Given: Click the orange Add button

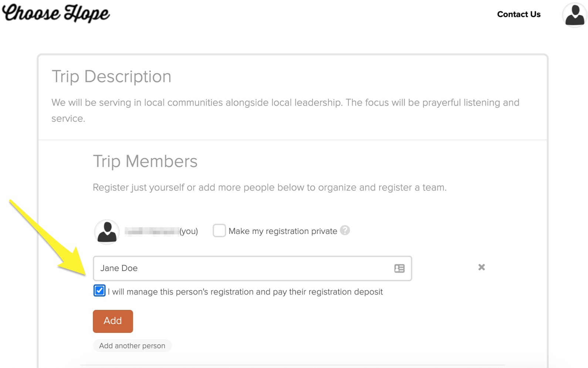Looking at the screenshot, I should 113,321.
